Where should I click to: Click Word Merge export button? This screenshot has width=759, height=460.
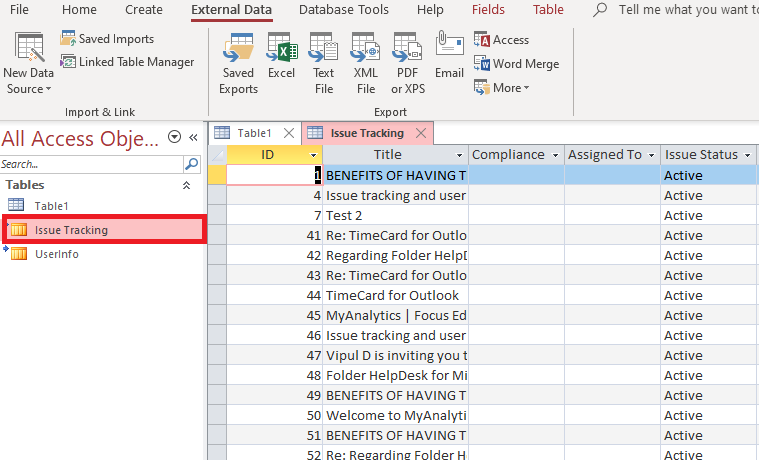coord(516,64)
